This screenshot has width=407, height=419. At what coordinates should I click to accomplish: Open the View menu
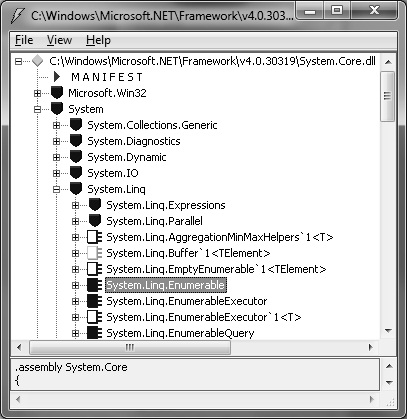[59, 40]
